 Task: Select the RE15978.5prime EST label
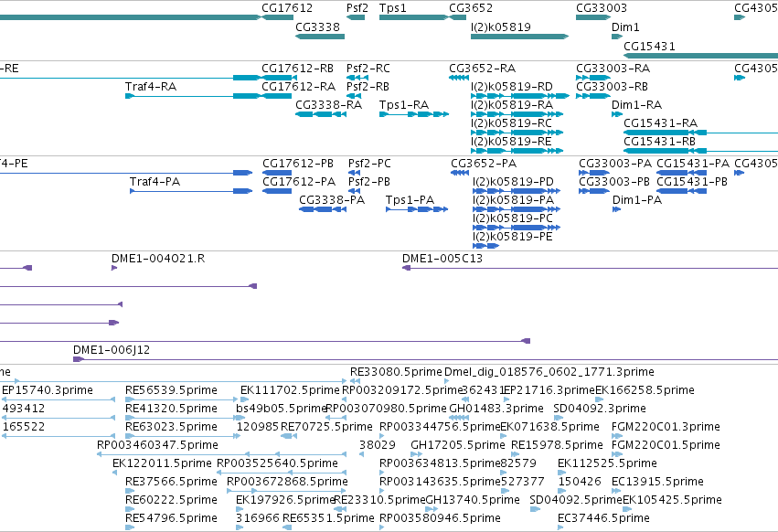click(x=557, y=445)
